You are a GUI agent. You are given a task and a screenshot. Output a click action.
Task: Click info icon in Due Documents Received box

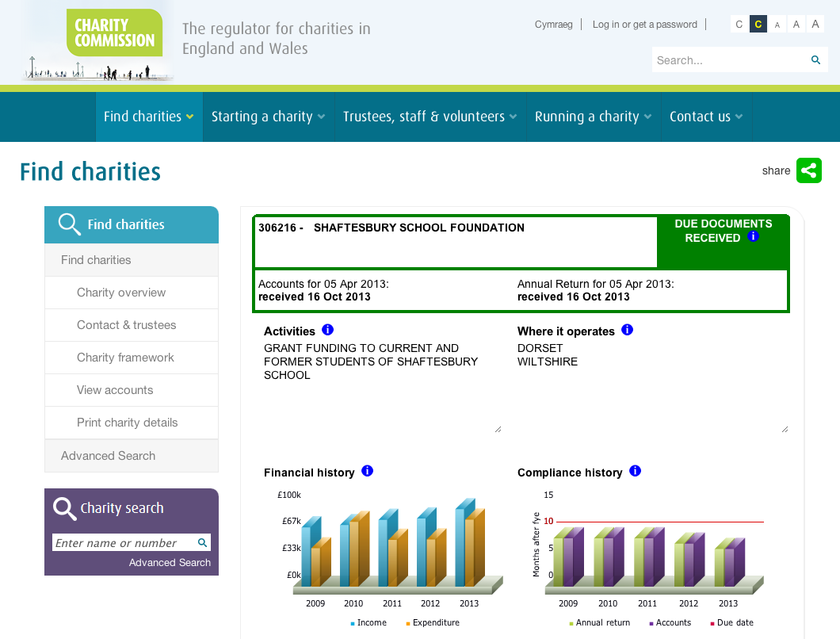pos(754,236)
